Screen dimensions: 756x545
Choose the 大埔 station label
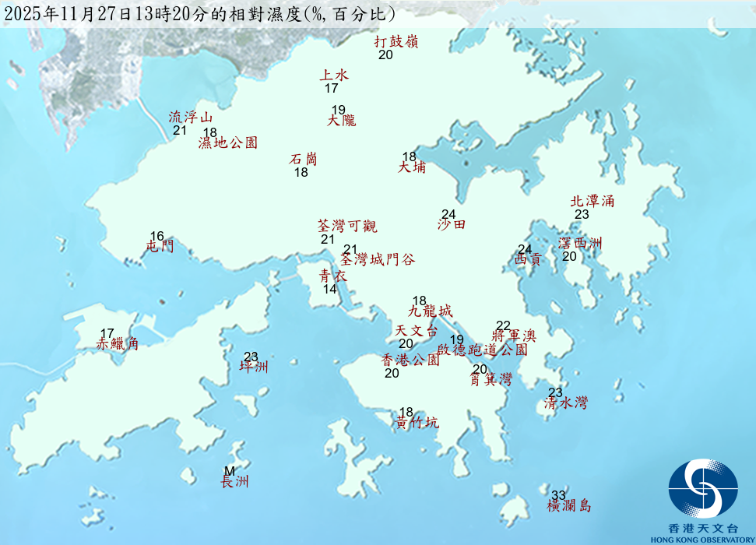point(412,167)
